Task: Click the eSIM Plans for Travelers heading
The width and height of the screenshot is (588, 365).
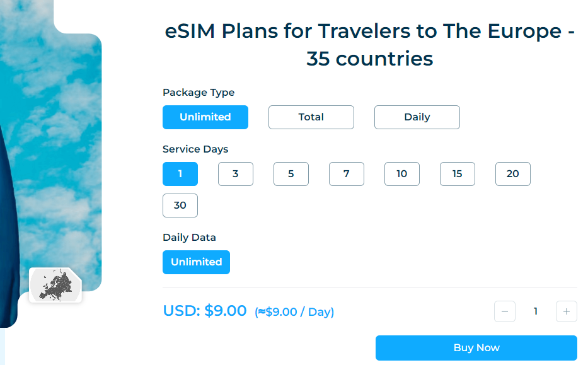Action: click(369, 45)
